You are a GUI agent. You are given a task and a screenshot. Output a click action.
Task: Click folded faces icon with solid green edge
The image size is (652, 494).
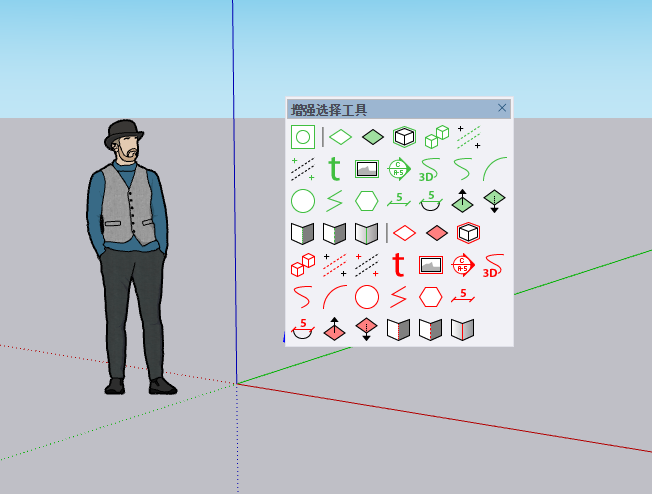[x=366, y=233]
